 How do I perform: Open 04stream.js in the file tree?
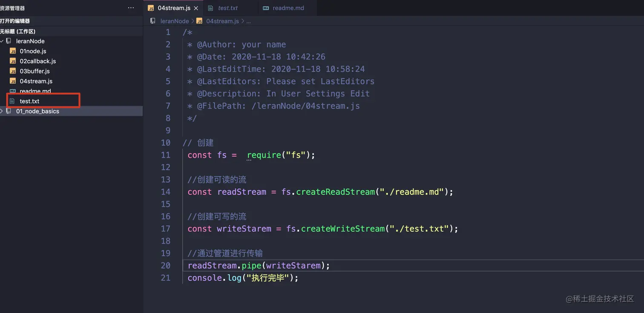[x=36, y=81]
